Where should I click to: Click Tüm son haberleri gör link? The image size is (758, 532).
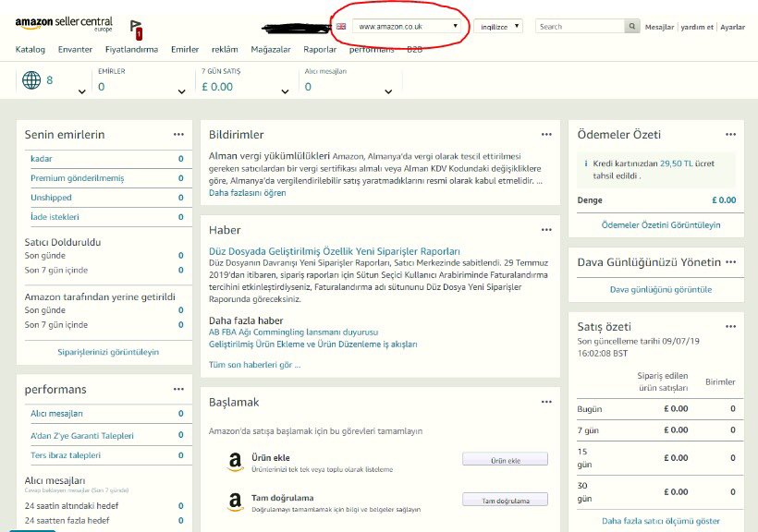255,365
